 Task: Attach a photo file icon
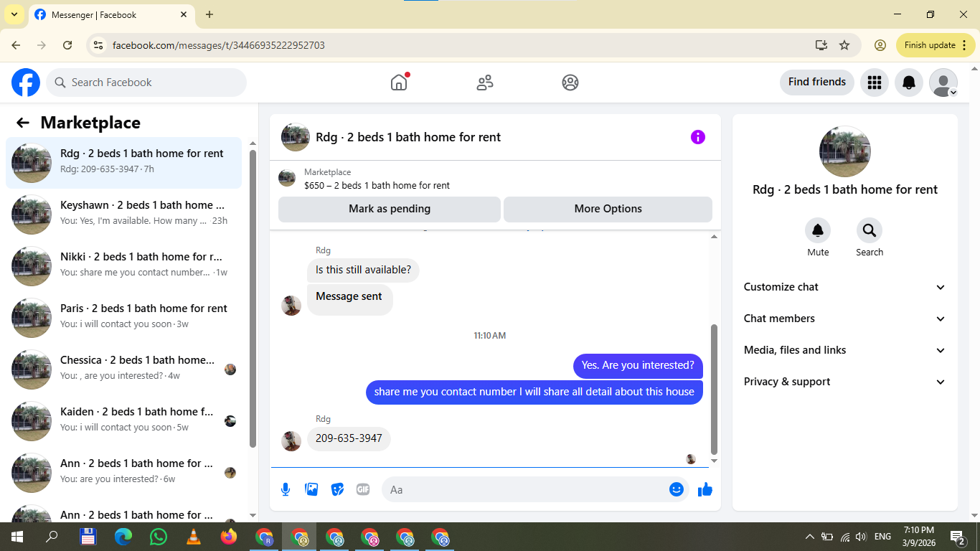coord(311,489)
